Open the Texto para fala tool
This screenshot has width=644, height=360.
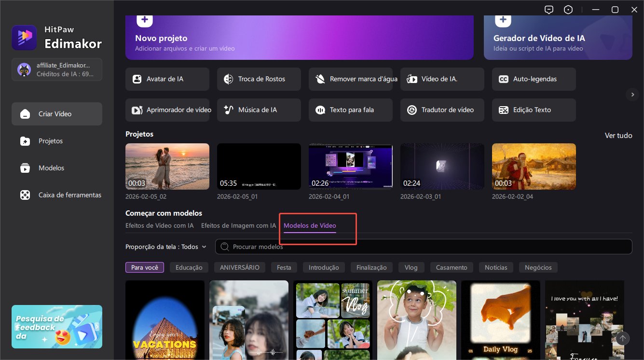(350, 110)
